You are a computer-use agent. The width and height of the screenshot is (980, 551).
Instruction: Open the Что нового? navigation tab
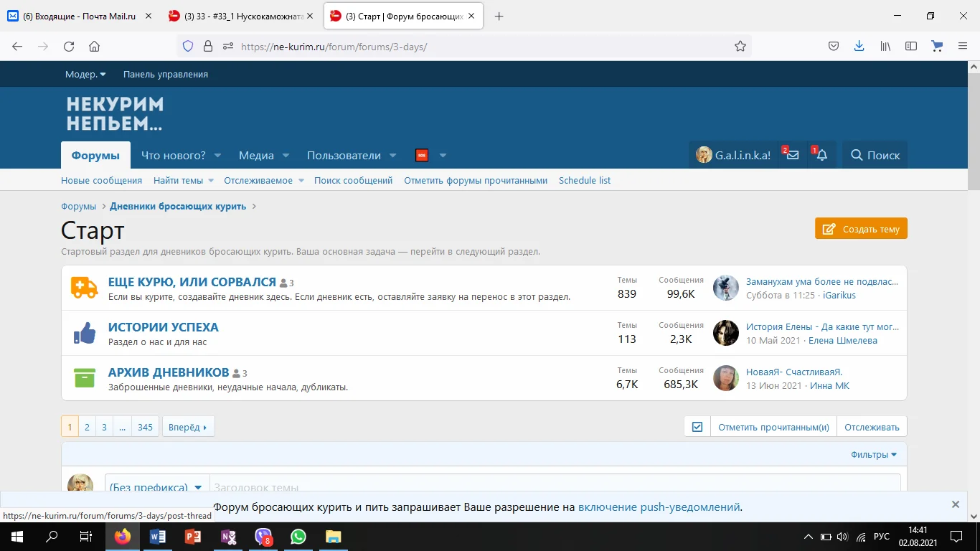[x=173, y=156]
